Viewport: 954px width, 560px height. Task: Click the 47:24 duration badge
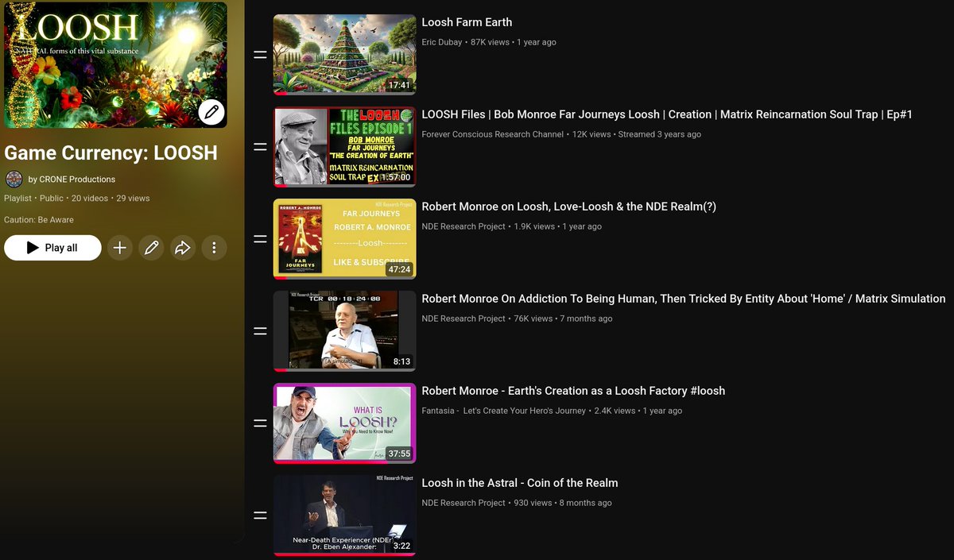(400, 269)
